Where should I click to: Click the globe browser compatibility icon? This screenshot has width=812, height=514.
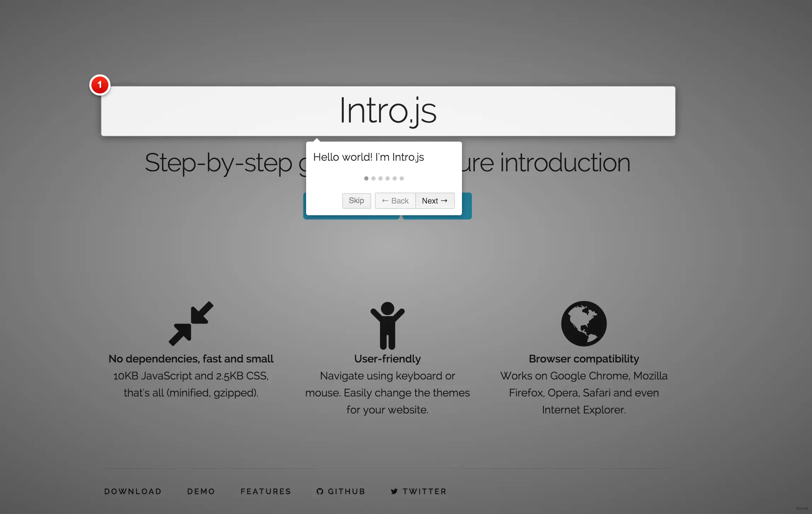584,324
